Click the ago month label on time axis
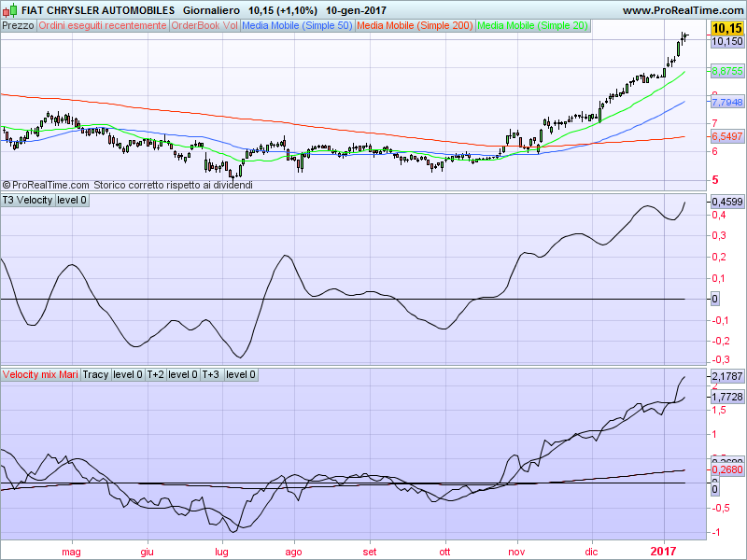The width and height of the screenshot is (747, 560). (x=293, y=552)
